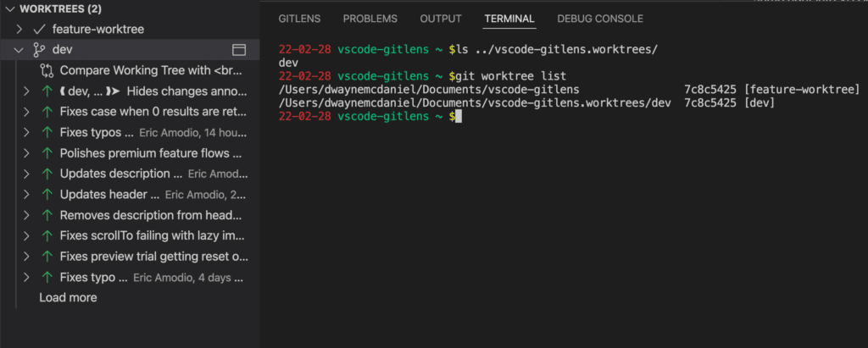Open the OUTPUT tab
This screenshot has height=348, width=868.
click(441, 19)
